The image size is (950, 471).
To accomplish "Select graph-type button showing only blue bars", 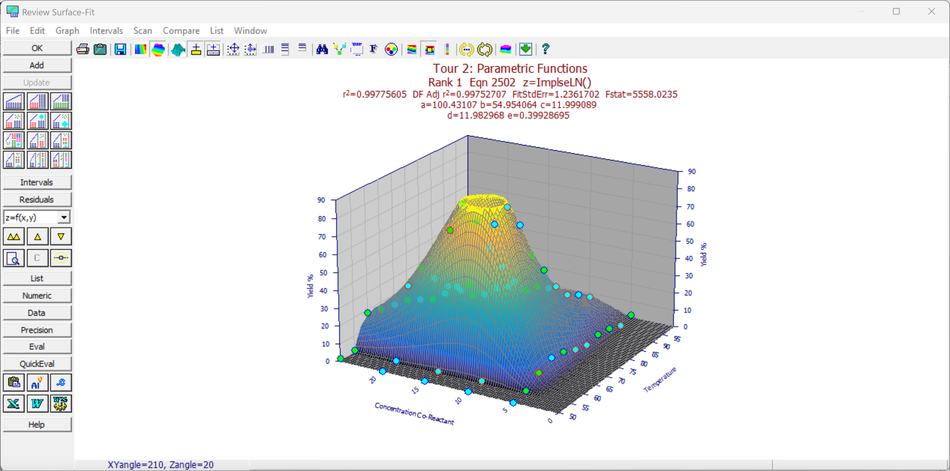I will pos(14,101).
